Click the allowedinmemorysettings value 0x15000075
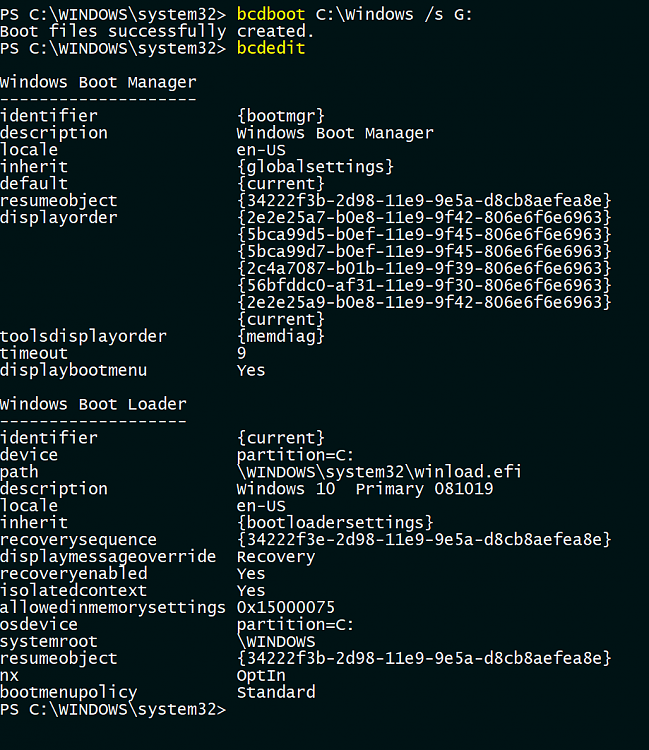649x750 pixels. (286, 607)
